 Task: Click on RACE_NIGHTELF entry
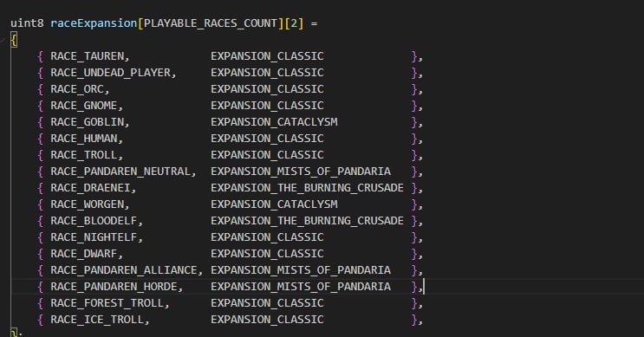94,237
